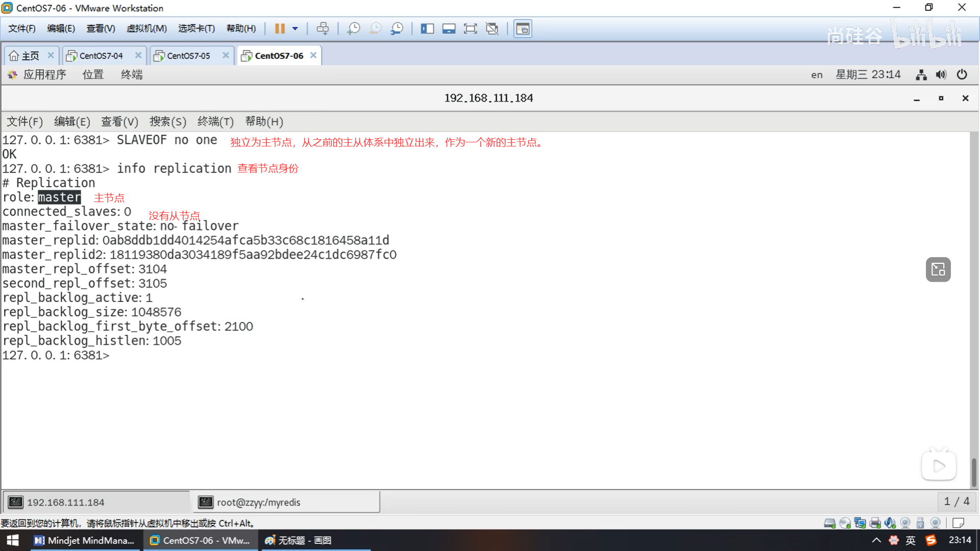Click the send Ctrl+Alt+Del icon
980x551 pixels.
(x=323, y=29)
